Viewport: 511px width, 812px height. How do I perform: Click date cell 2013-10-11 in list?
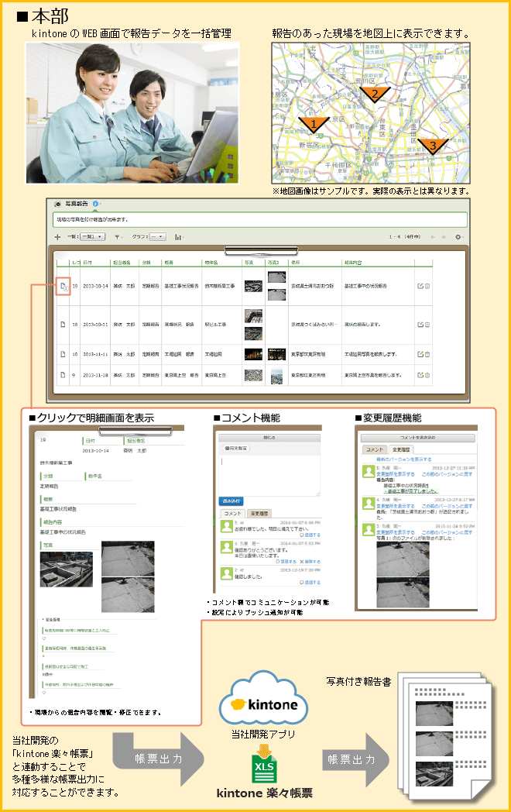[x=95, y=325]
